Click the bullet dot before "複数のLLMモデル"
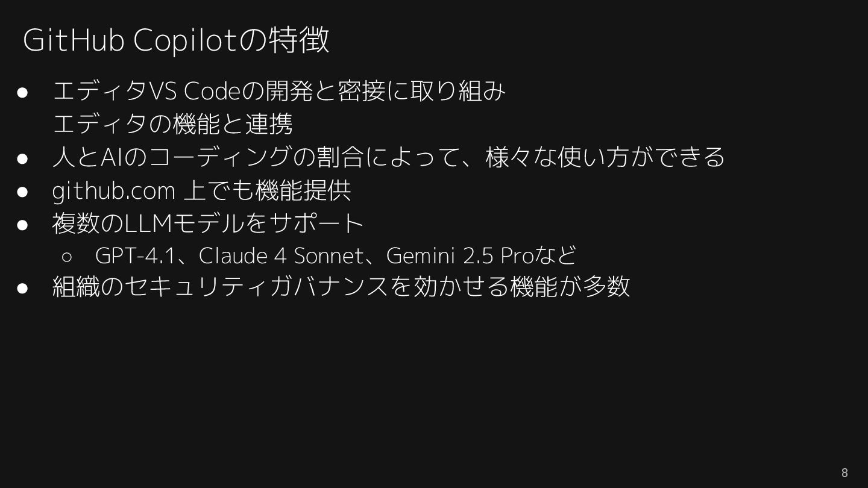This screenshot has width=868, height=488. tap(23, 224)
